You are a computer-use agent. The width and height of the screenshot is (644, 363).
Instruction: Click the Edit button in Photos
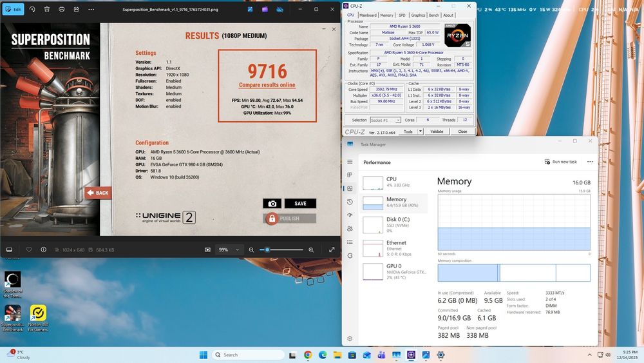coord(13,9)
